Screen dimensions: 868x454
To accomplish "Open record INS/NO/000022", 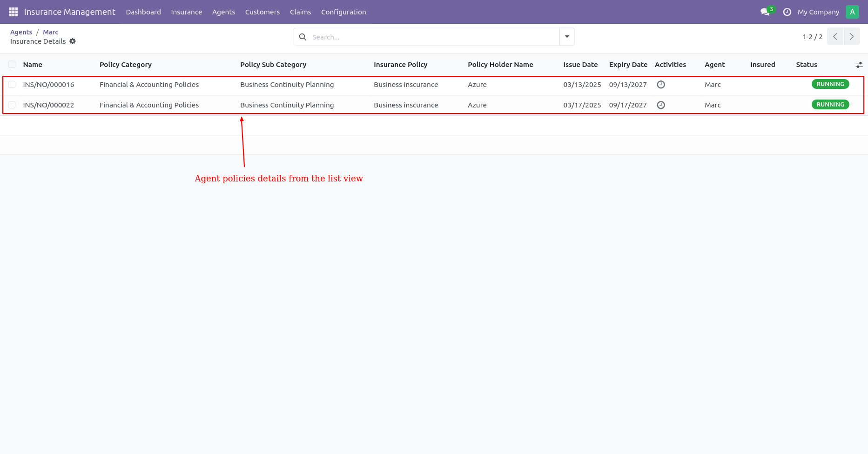I will 48,105.
